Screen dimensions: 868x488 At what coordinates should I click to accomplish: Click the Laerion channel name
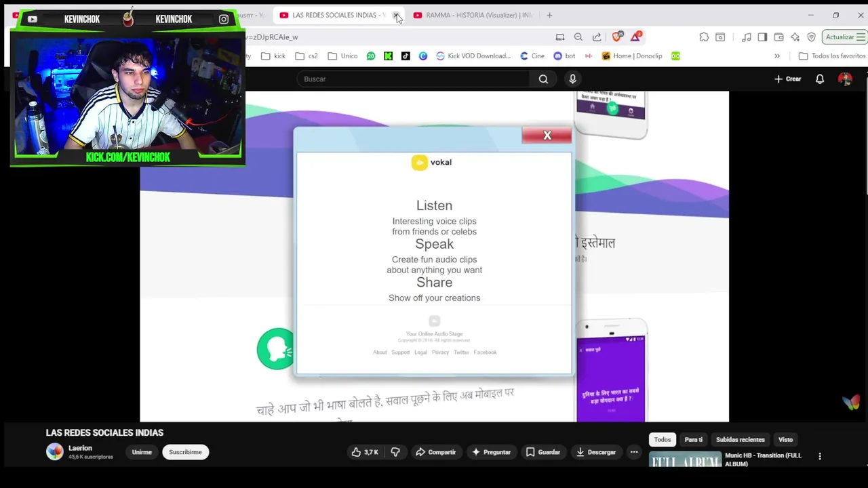(80, 448)
